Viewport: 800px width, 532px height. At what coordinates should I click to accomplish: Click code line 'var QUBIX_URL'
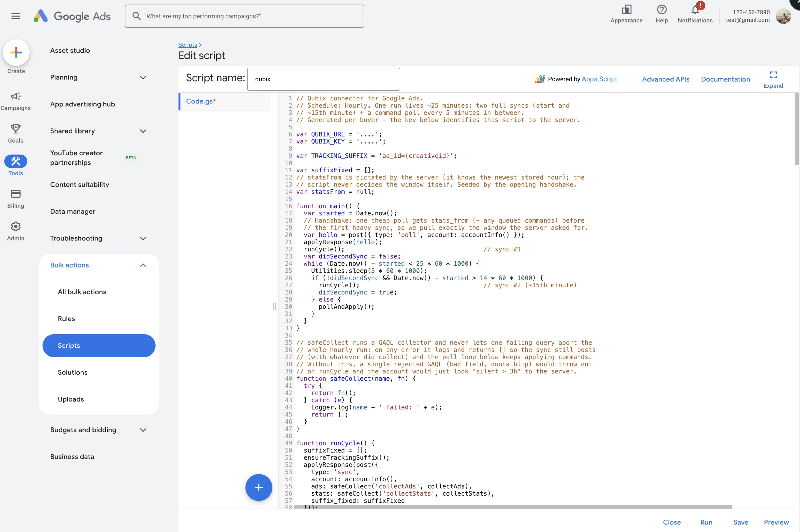339,134
